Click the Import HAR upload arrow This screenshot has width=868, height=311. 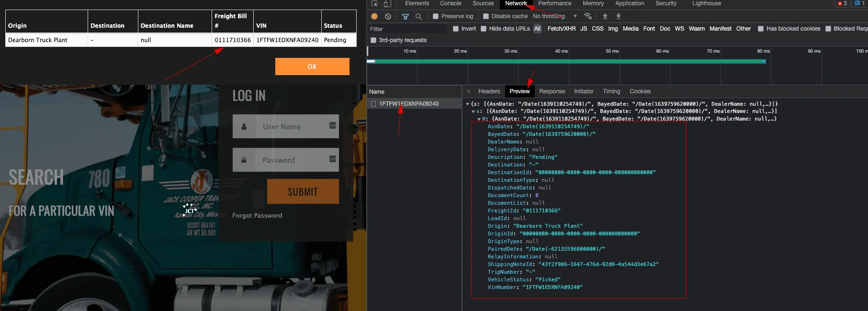click(x=605, y=16)
